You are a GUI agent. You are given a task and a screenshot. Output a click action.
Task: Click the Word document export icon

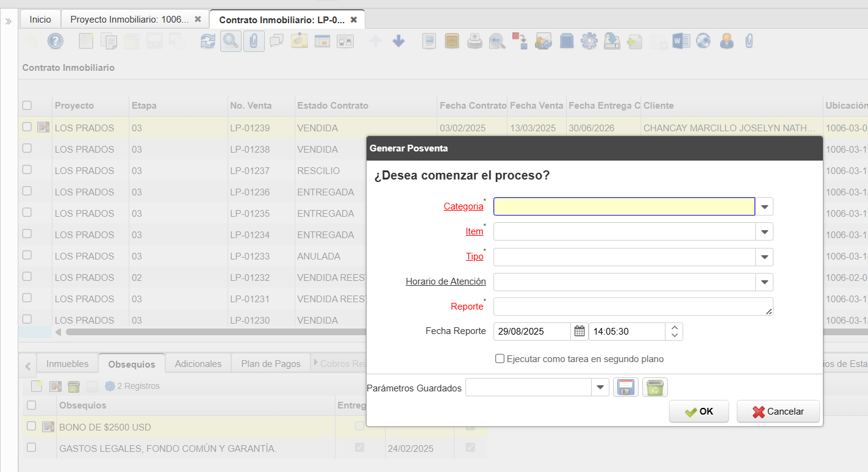tap(680, 41)
